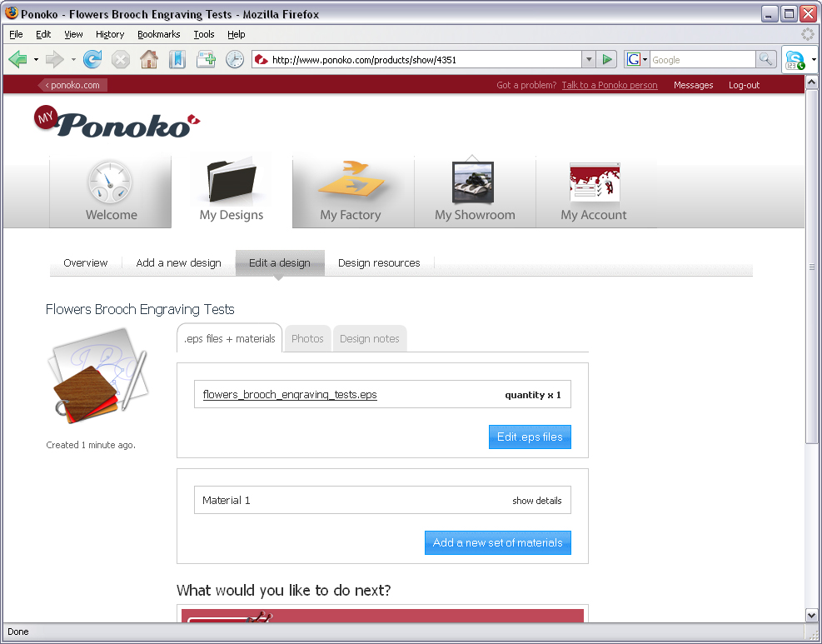Click the Skype toolbar icon

[795, 60]
